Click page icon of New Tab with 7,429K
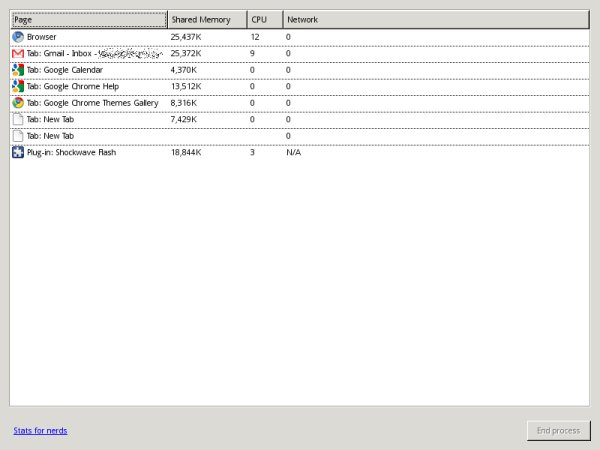 pos(18,119)
